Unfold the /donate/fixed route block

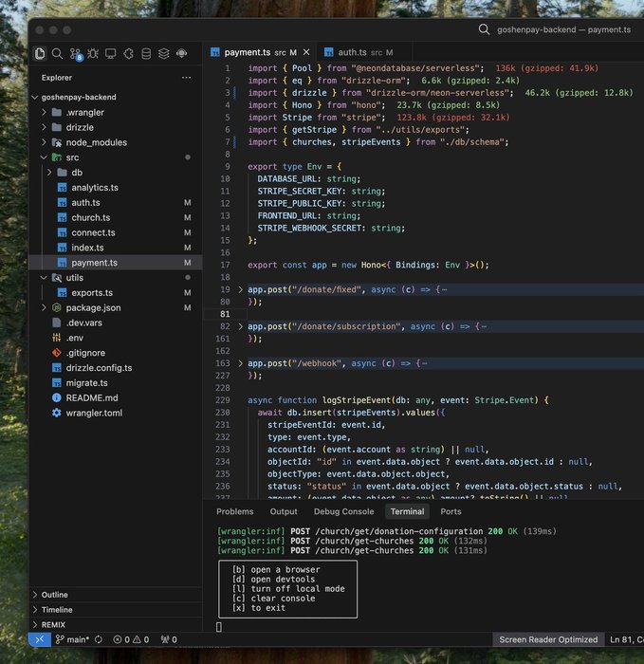coord(241,289)
